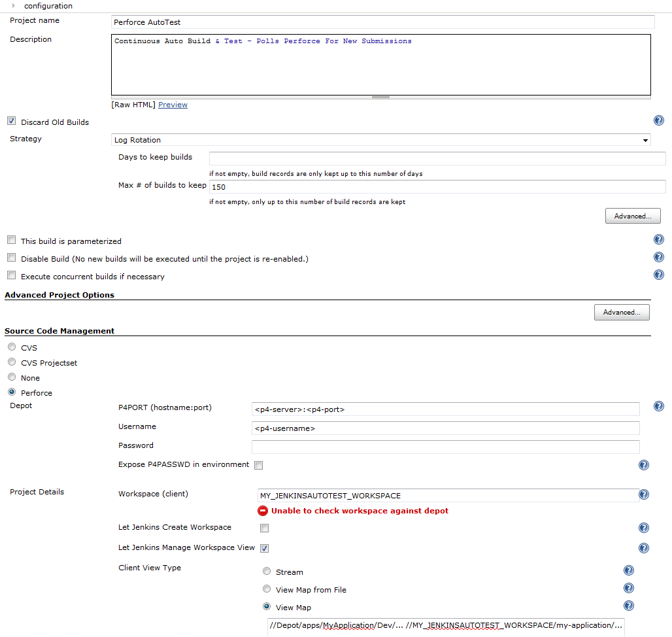Open help for Discard Old Builds
Image resolution: width=672 pixels, height=637 pixels.
[659, 120]
